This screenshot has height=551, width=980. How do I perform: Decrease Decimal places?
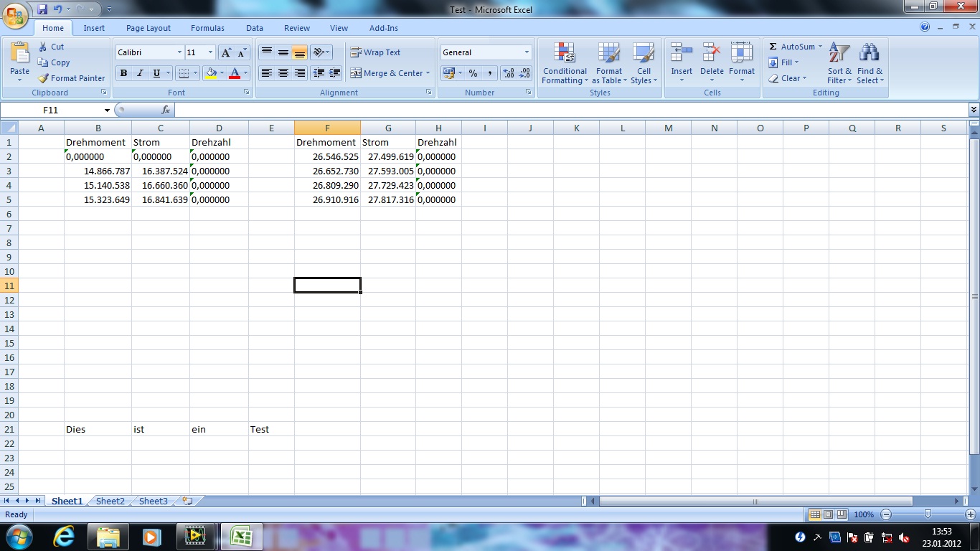(525, 73)
